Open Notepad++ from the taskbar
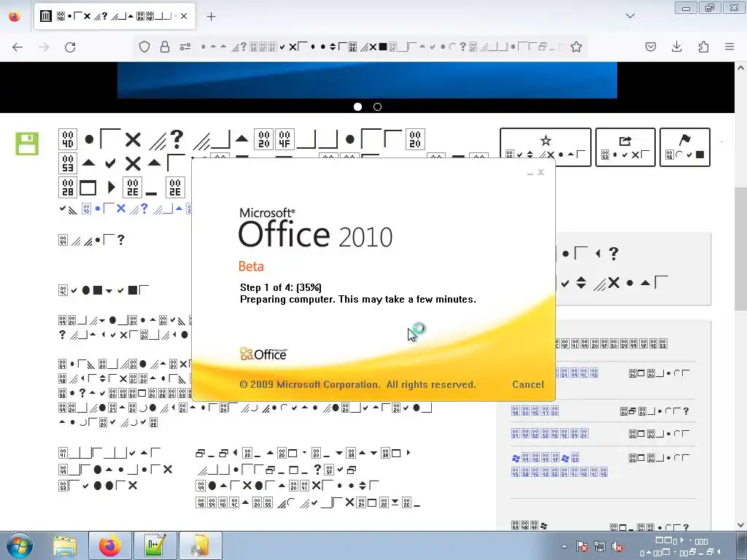 pyautogui.click(x=155, y=545)
